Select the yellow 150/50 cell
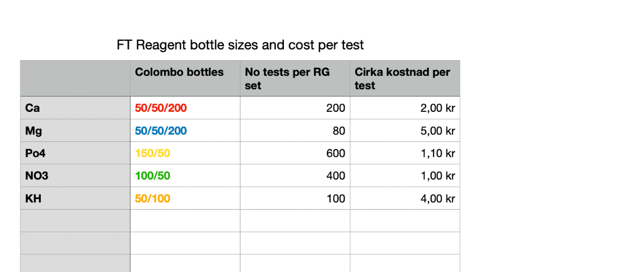644x272 pixels. 185,153
